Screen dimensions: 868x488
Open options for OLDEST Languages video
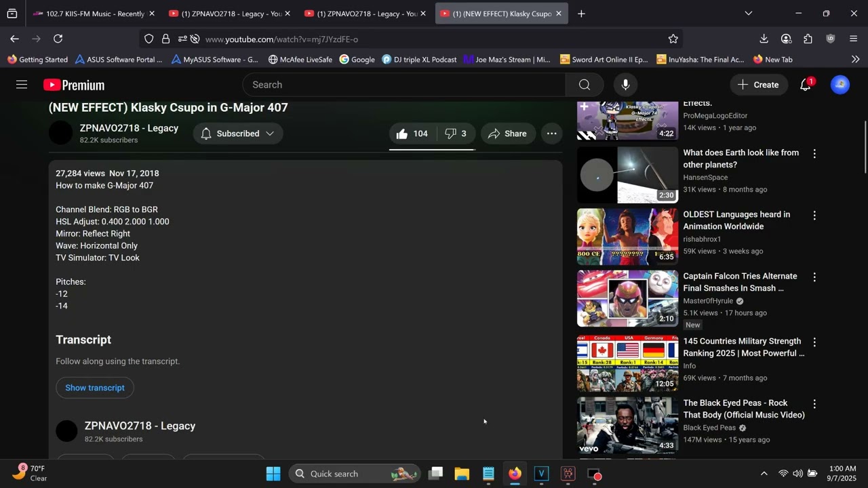pos(814,216)
